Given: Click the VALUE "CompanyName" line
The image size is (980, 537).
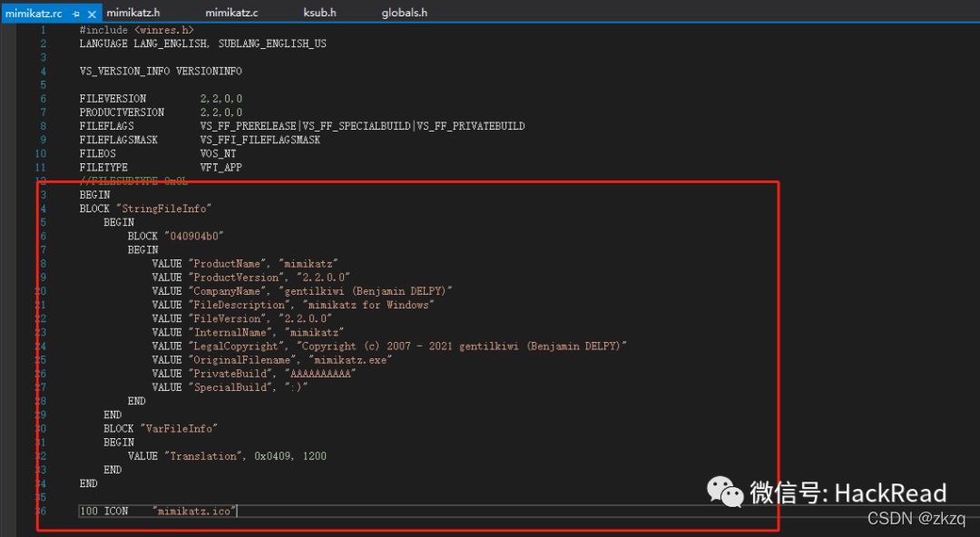Looking at the screenshot, I should click(x=302, y=291).
